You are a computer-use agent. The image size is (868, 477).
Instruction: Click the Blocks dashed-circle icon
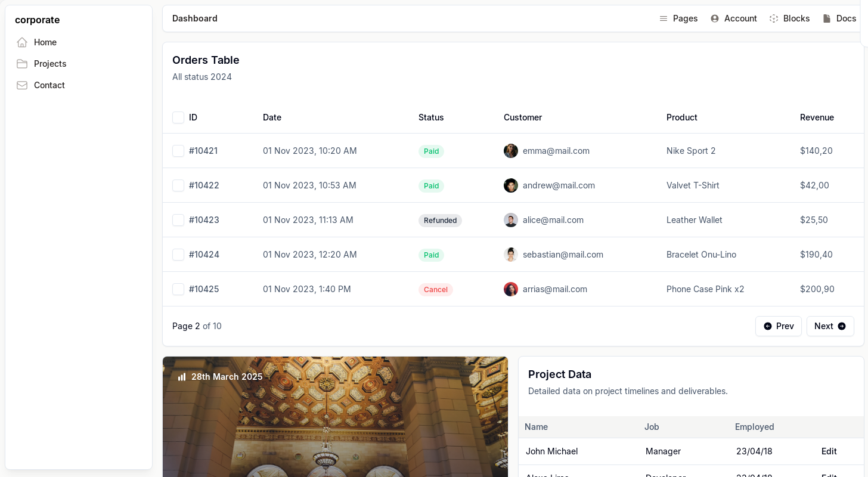click(774, 18)
